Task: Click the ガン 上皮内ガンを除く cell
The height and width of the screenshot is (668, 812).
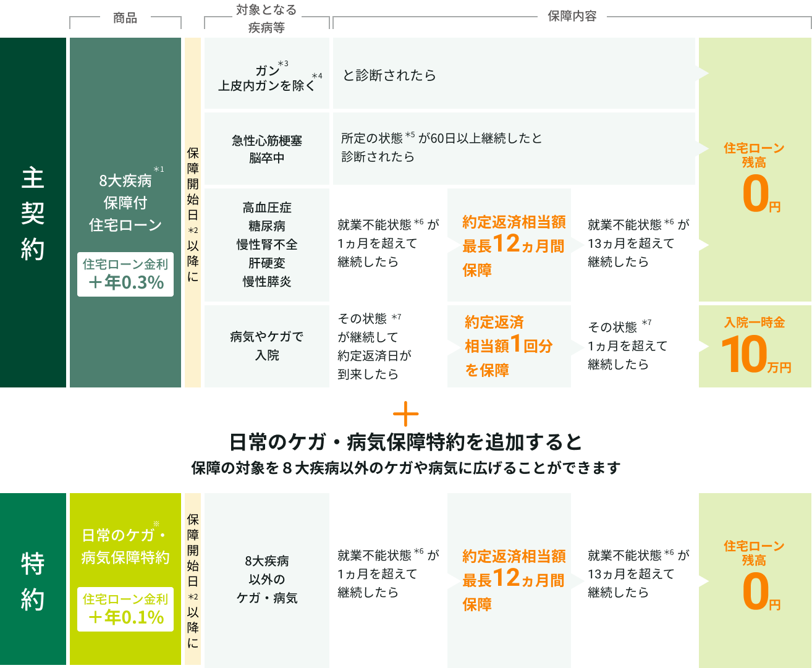Action: click(267, 74)
